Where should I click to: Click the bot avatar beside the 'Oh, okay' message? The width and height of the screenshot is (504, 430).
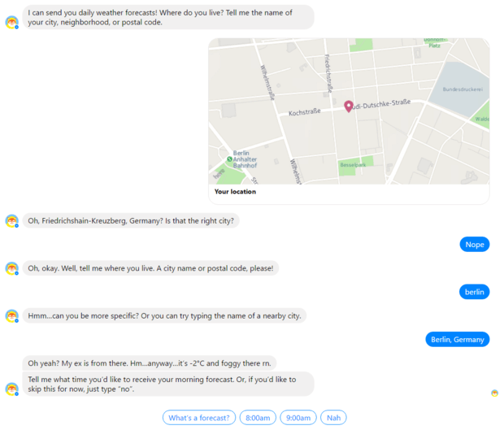click(x=12, y=268)
